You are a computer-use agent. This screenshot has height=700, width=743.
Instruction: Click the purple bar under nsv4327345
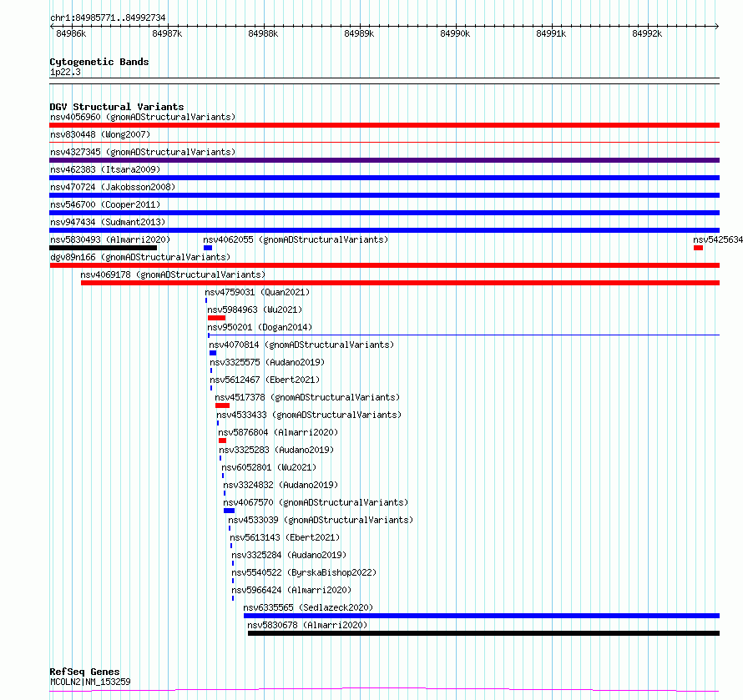point(384,160)
